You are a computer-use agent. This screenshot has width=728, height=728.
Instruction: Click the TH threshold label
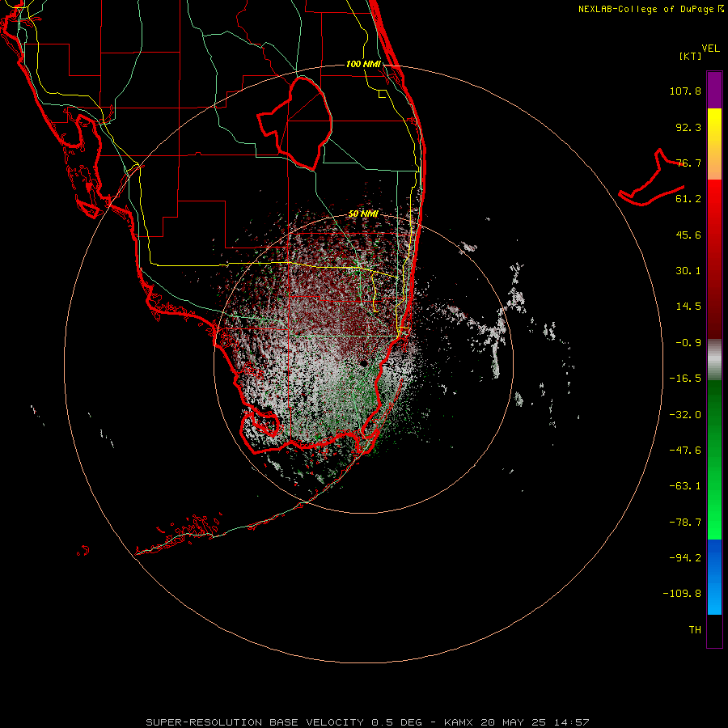click(695, 630)
